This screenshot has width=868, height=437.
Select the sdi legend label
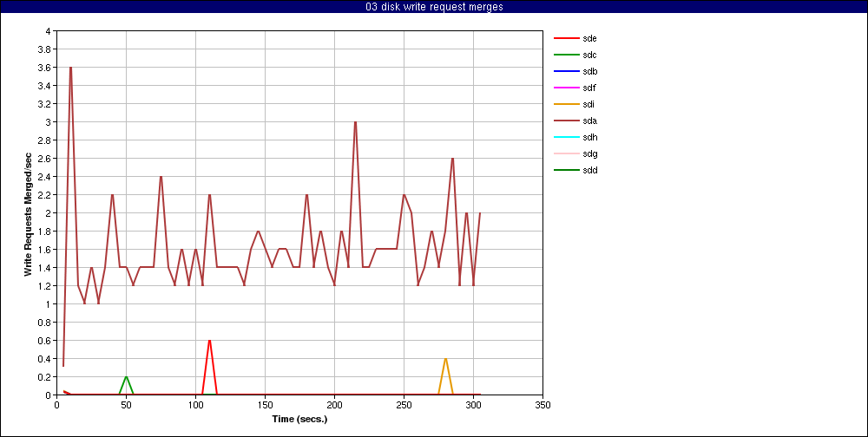pos(589,104)
